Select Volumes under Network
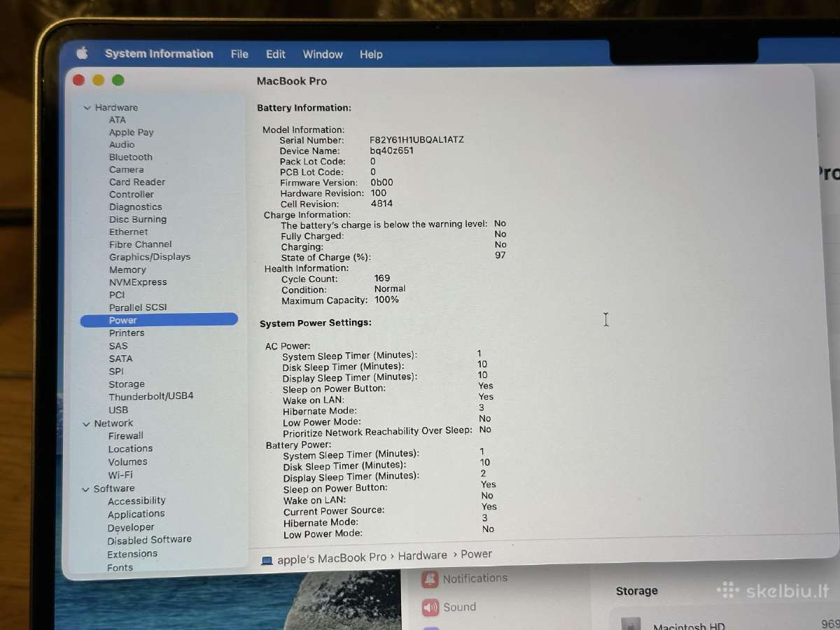Screen dimensions: 840x630 click(128, 462)
